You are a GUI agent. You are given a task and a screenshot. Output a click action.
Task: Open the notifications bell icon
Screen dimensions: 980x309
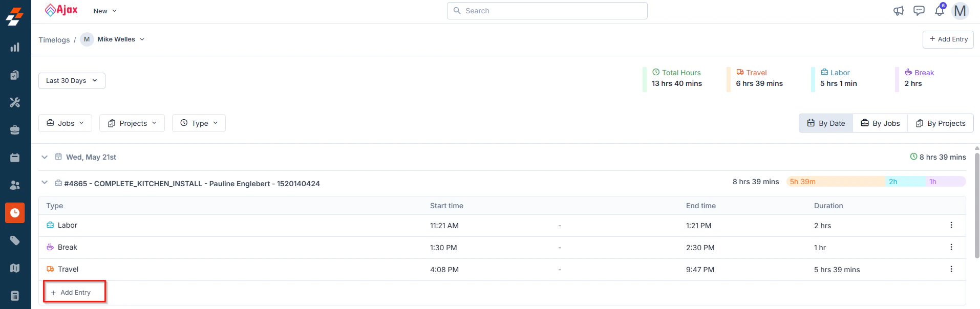(x=940, y=11)
